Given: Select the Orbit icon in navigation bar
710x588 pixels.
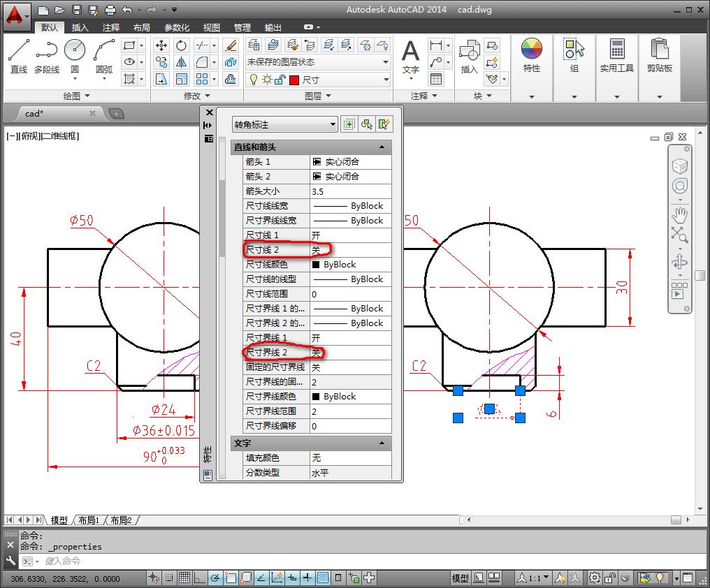Looking at the screenshot, I should click(x=680, y=262).
